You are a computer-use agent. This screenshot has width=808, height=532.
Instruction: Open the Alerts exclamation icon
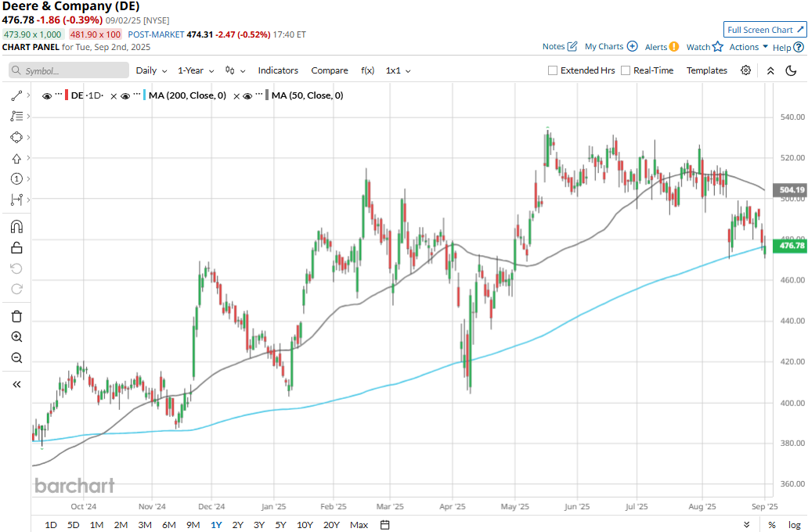click(674, 47)
